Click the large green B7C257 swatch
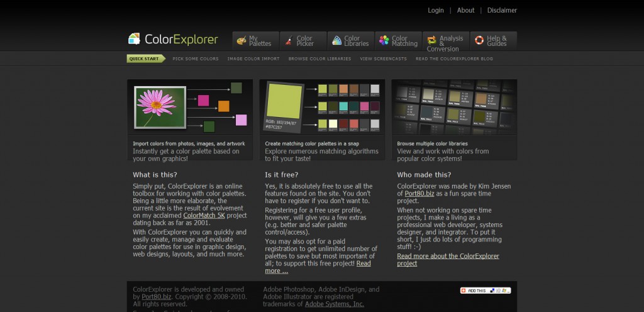The image size is (644, 312). click(x=284, y=101)
